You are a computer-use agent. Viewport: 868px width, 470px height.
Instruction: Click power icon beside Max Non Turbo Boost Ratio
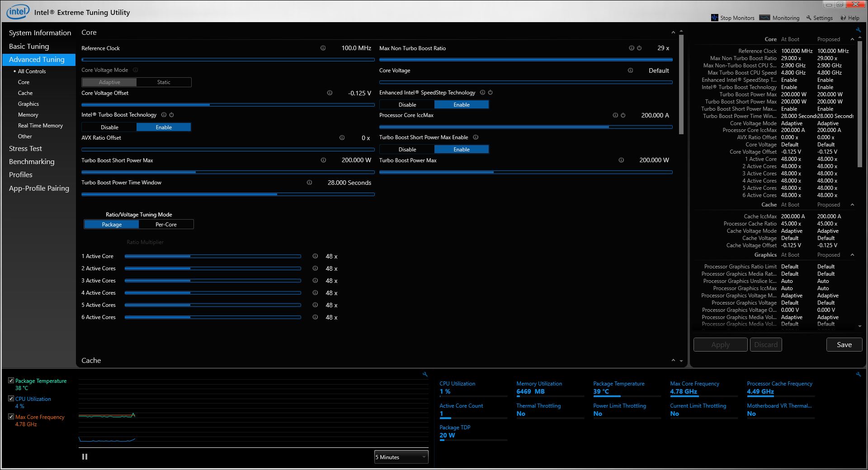click(x=639, y=48)
